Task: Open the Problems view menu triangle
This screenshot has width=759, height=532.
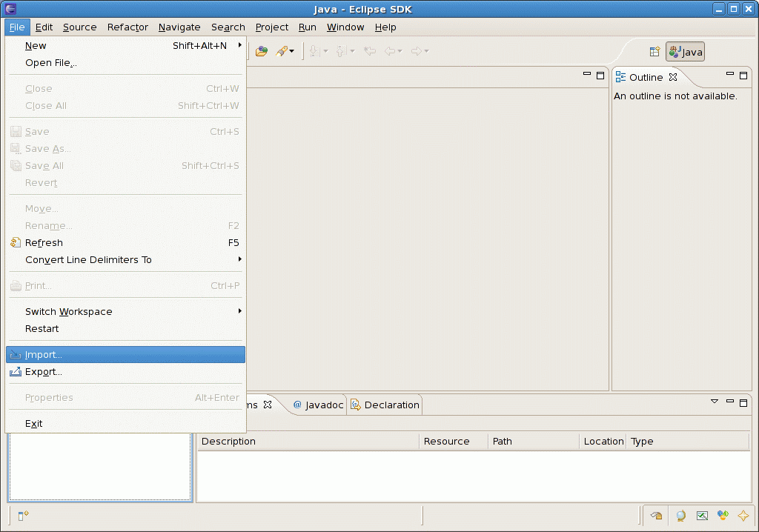Action: pyautogui.click(x=715, y=402)
